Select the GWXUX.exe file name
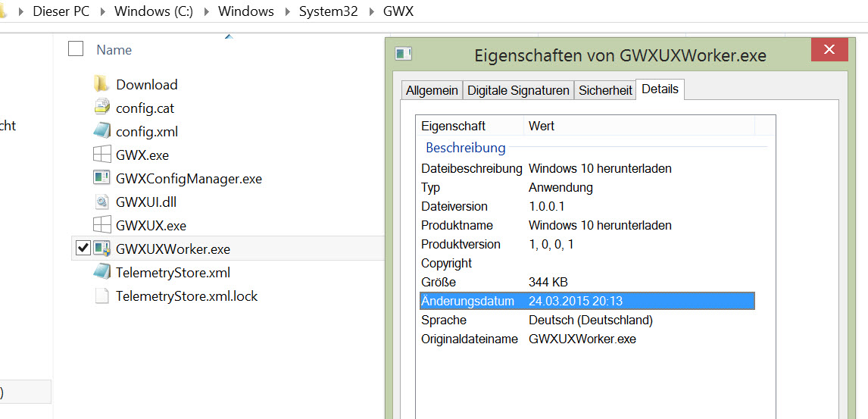The height and width of the screenshot is (419, 868). tap(151, 225)
